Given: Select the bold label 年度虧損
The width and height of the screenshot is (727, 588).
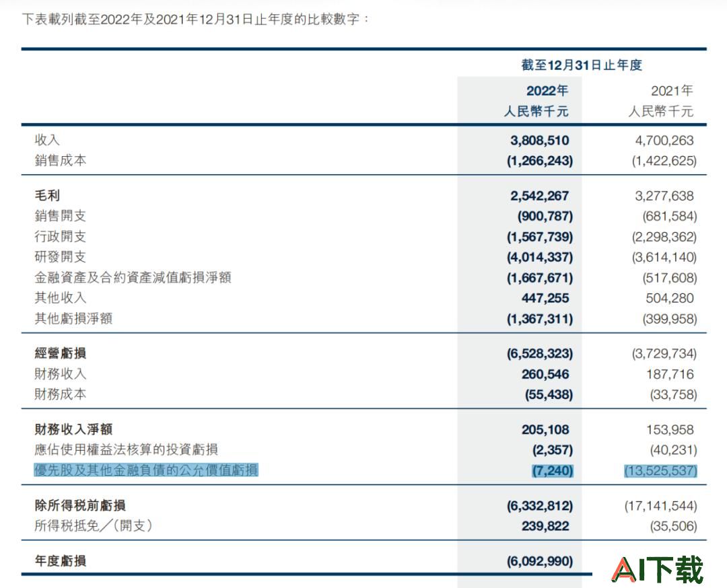Looking at the screenshot, I should [x=61, y=560].
